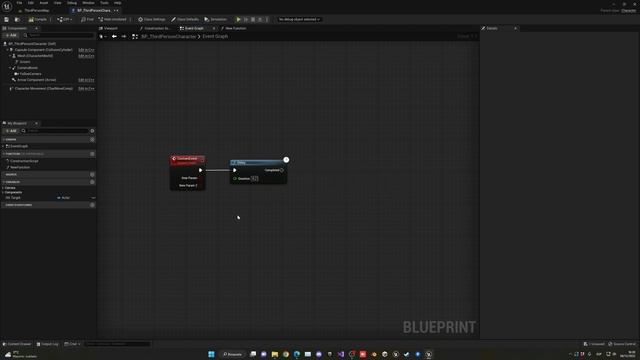The image size is (640, 360).
Task: Close the Event Graph tab
Action: (x=213, y=28)
